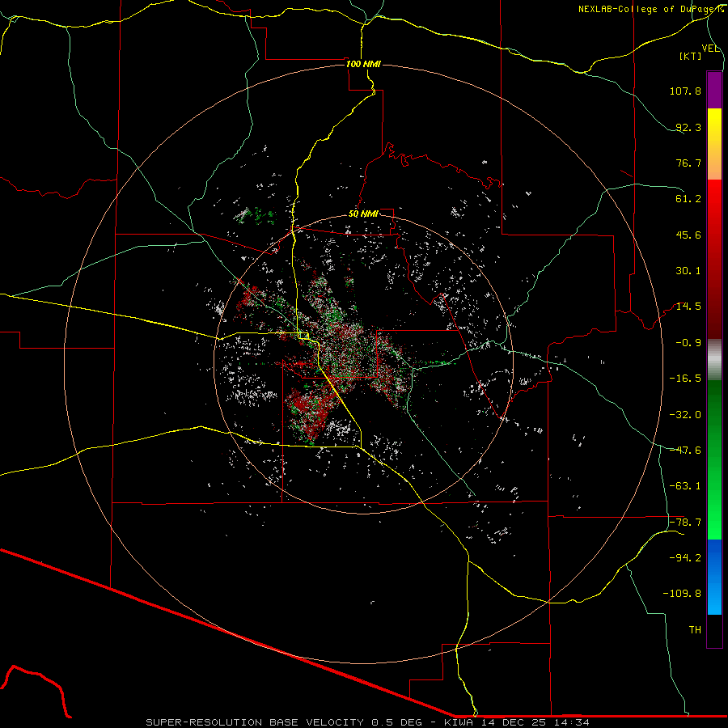The width and height of the screenshot is (728, 728).
Task: Click the 100 NMI range ring label
Action: click(363, 64)
